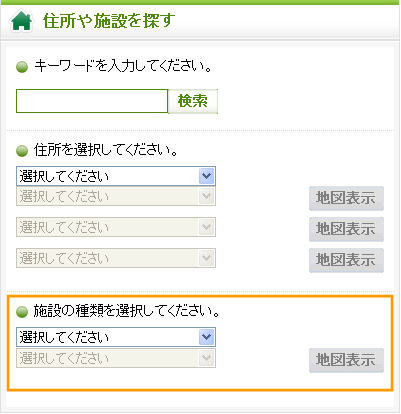Expand the facility type 選択してください dropdown
Screen dimensions: 401x414
pyautogui.click(x=116, y=337)
